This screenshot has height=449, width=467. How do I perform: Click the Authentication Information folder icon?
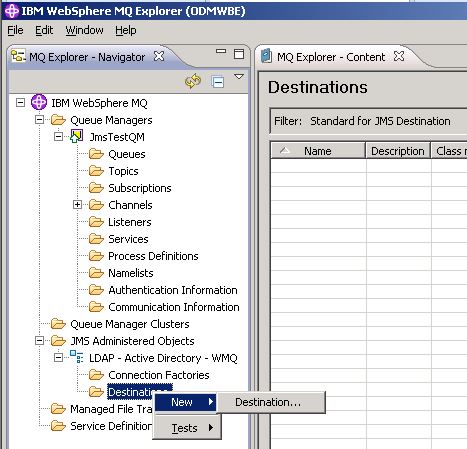pyautogui.click(x=96, y=290)
